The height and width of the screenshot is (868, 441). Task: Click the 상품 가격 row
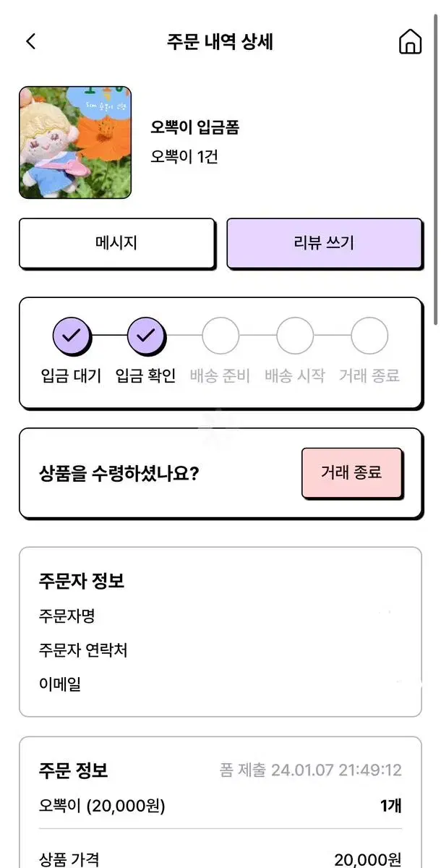(x=220, y=859)
